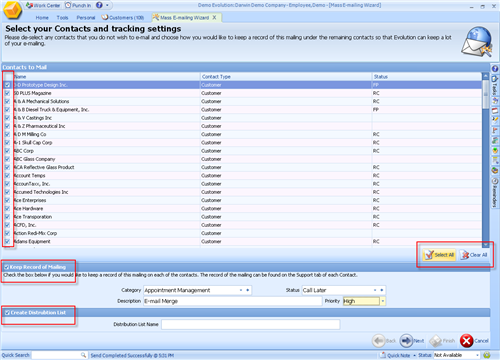This screenshot has height=360, width=500.
Task: Click the Finish wizard button
Action: point(442,341)
